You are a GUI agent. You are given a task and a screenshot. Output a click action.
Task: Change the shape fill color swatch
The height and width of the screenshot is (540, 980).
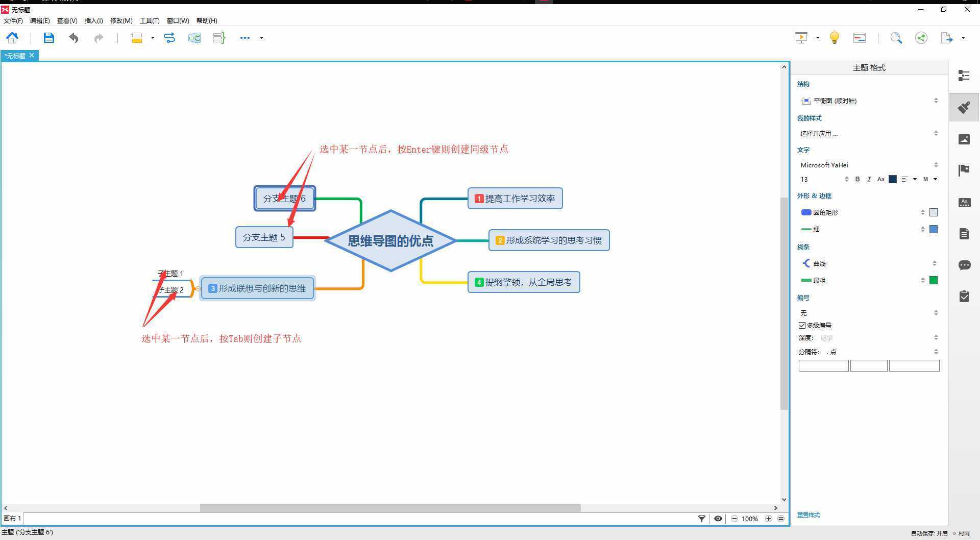934,212
